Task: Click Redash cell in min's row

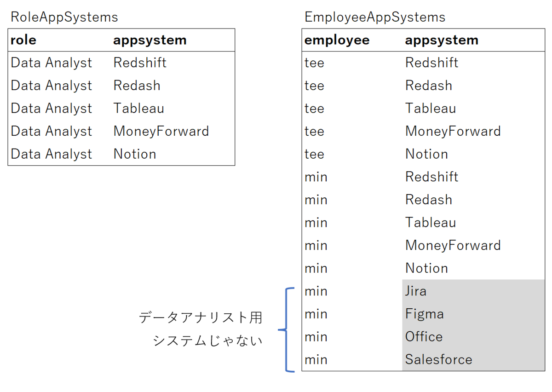Action: pyautogui.click(x=429, y=200)
